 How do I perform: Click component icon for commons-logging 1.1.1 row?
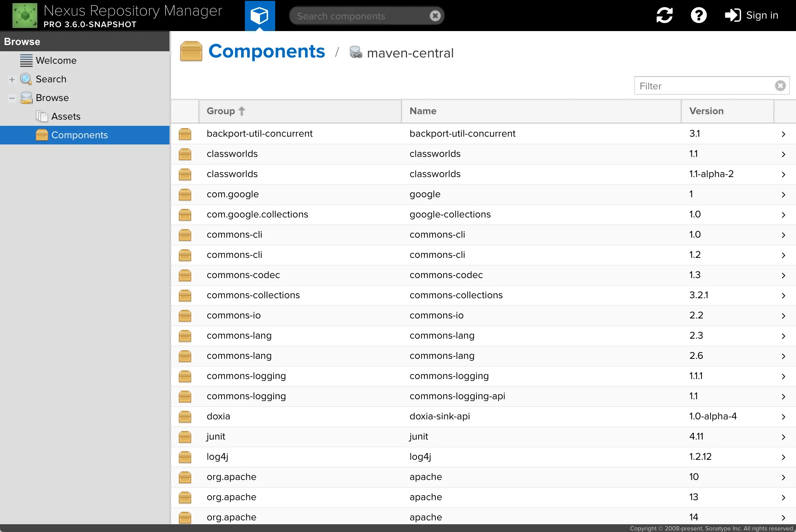185,376
